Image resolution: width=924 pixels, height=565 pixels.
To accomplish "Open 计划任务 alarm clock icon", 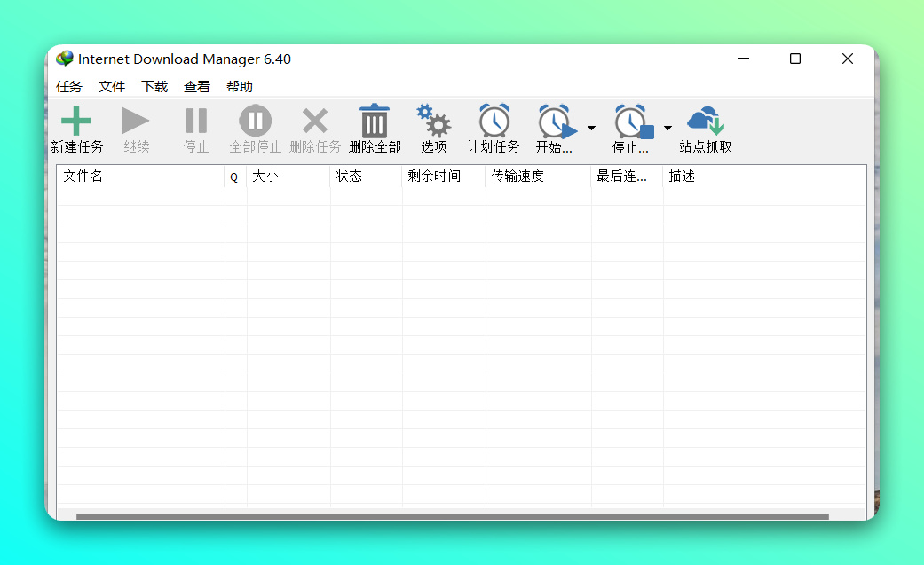I will tap(494, 121).
